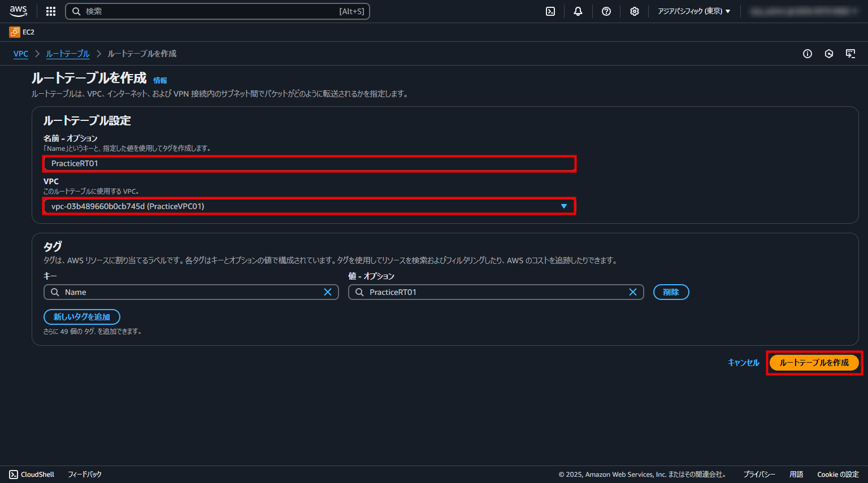Click the tag value PracticeRT01 input

pyautogui.click(x=496, y=292)
